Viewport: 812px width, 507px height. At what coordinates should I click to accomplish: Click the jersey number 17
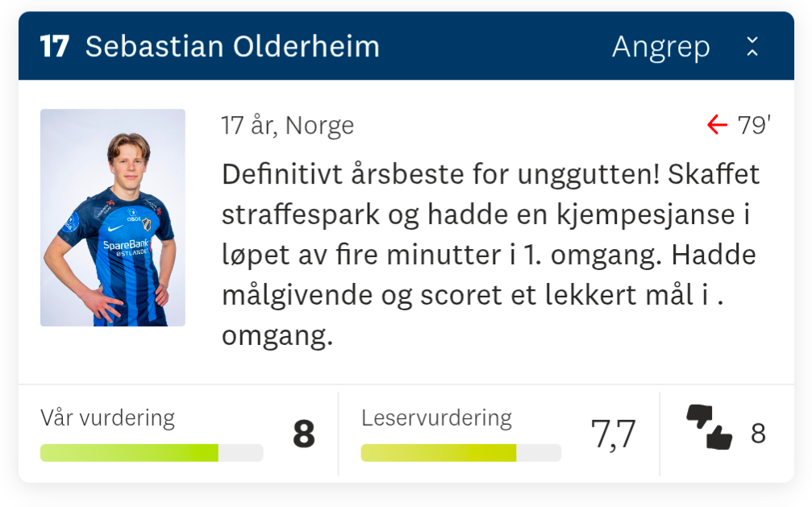coord(54,47)
